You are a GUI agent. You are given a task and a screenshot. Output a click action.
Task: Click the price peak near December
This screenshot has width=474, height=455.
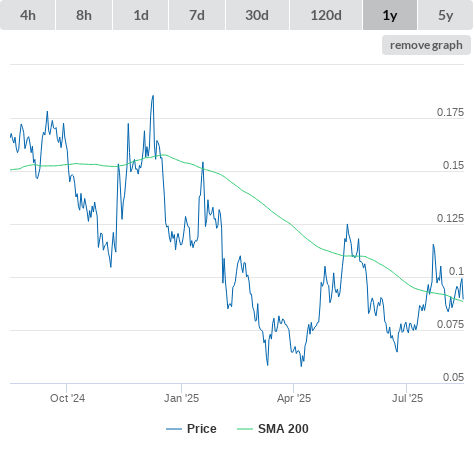click(x=153, y=96)
